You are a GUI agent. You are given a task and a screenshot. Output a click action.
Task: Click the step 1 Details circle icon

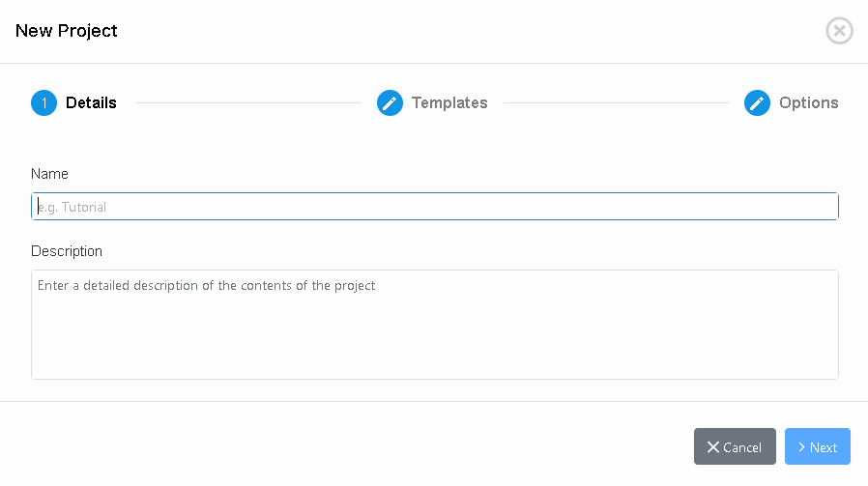44,102
